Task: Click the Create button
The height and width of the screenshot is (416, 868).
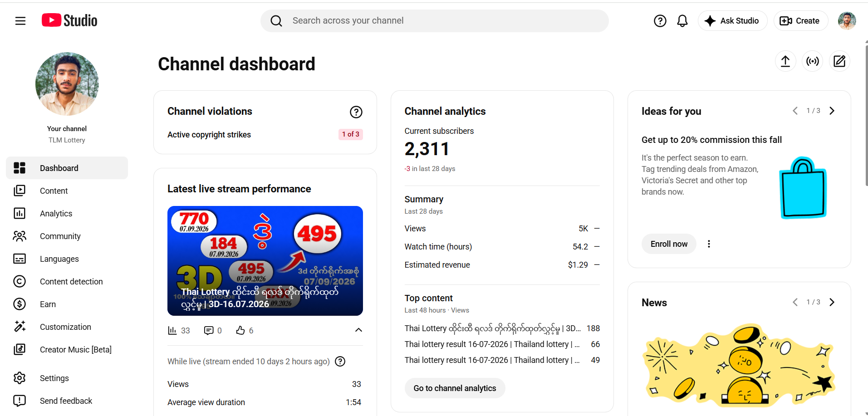Action: tap(801, 21)
